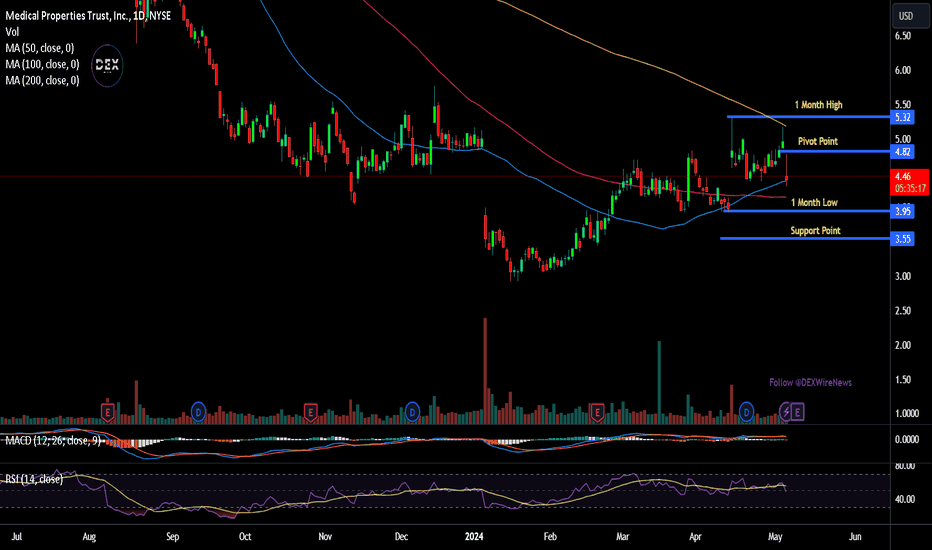
Task: Open the dividend marker after April
Action: 747,411
